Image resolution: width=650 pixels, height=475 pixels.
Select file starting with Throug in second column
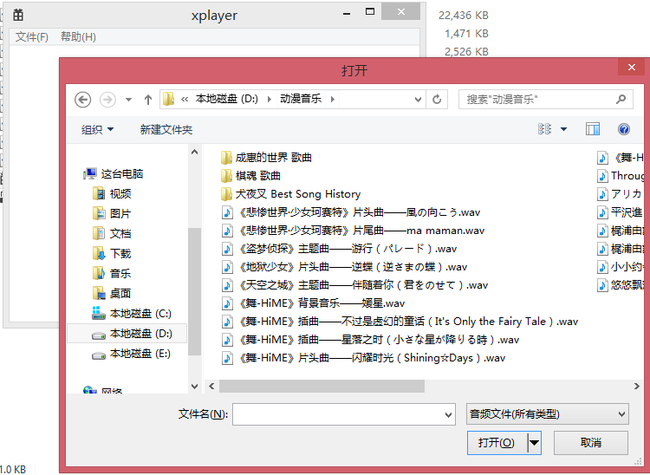click(x=621, y=176)
